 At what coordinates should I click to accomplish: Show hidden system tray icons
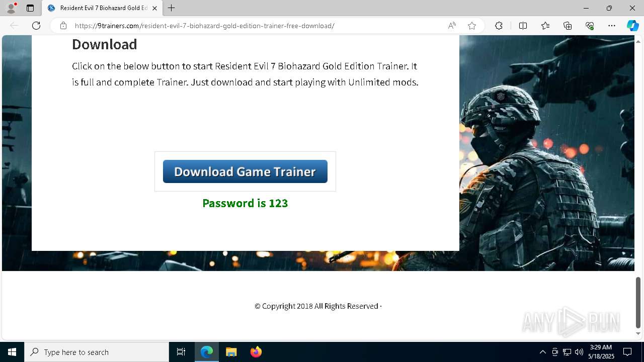(542, 352)
